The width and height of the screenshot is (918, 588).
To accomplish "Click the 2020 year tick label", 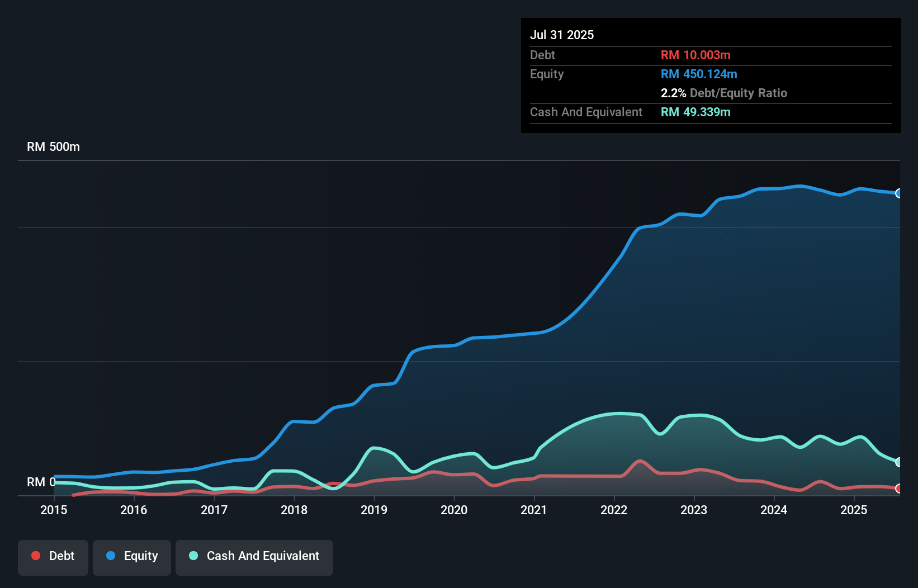I will (x=454, y=510).
